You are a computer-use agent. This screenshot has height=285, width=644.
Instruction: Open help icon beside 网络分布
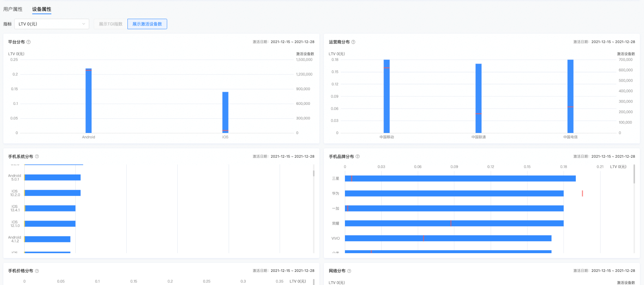[x=349, y=271]
